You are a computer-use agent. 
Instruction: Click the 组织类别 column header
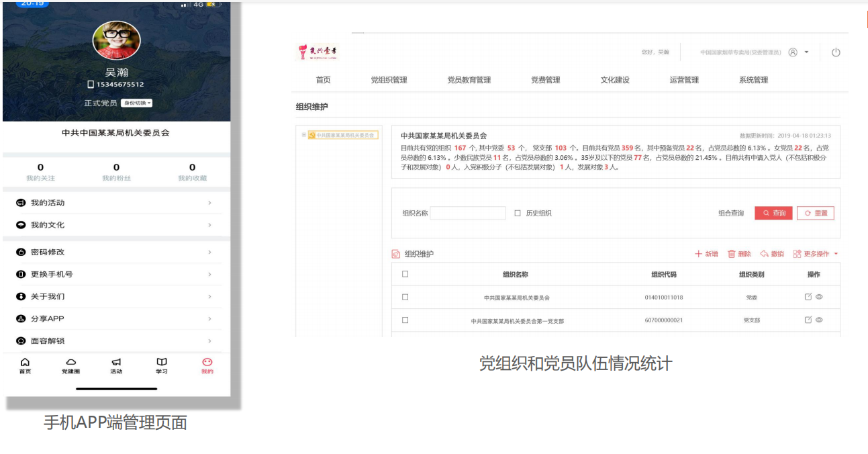[751, 275]
